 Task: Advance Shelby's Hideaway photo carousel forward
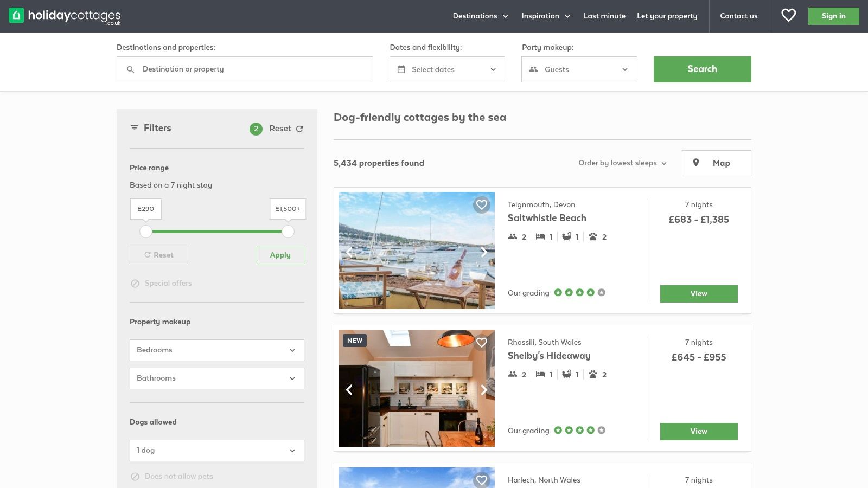(x=483, y=390)
